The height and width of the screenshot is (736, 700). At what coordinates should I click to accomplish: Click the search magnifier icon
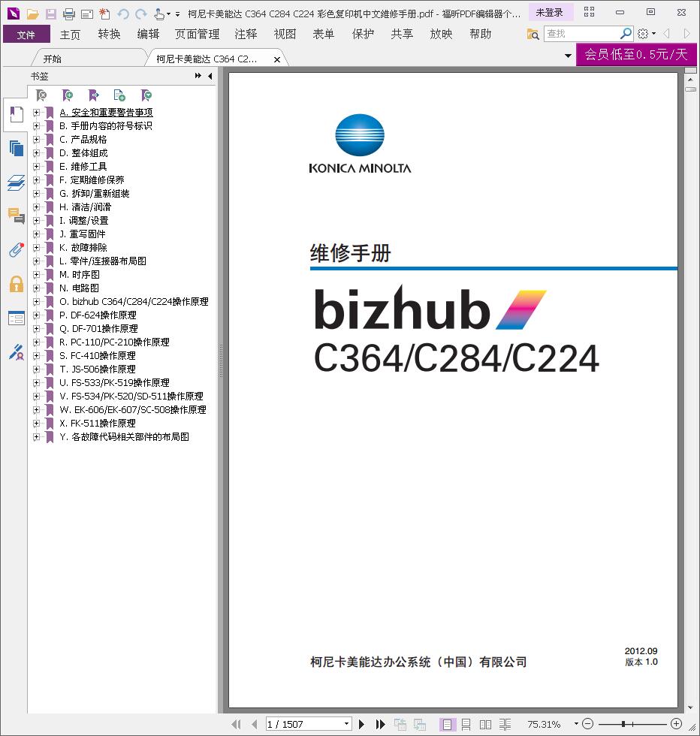tap(626, 33)
